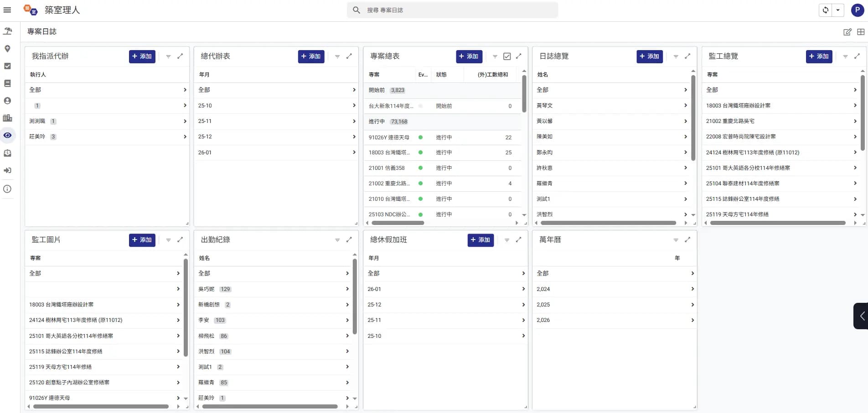Screen dimensions: 868x413
Task: Expand the 日誌總覽 panel to fullscreen
Action: 687,56
